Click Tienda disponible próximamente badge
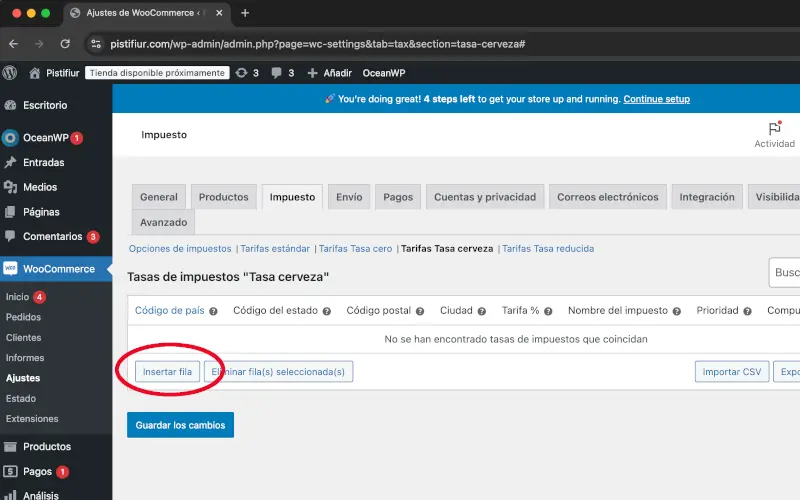The height and width of the screenshot is (500, 800). (x=157, y=73)
